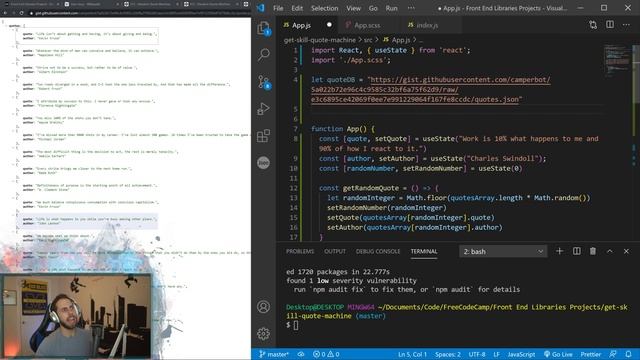640x360 pixels.
Task: Click the synchronize changes status icon
Action: pyautogui.click(x=301, y=354)
